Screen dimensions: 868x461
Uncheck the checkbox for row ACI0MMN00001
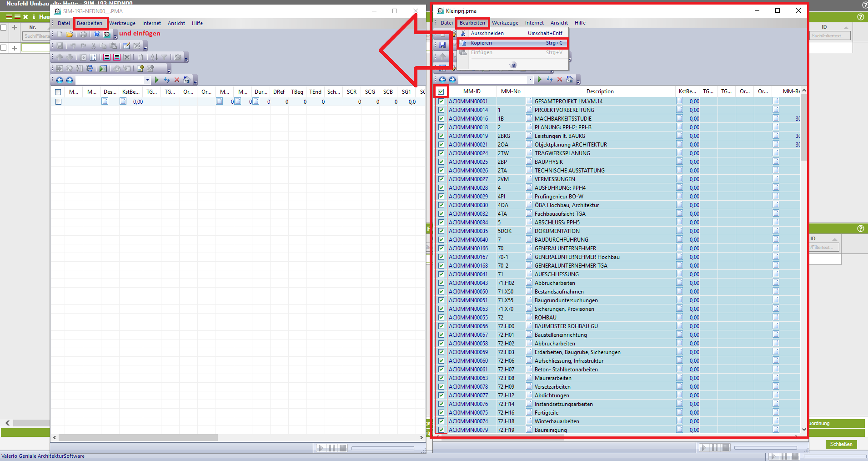click(441, 101)
